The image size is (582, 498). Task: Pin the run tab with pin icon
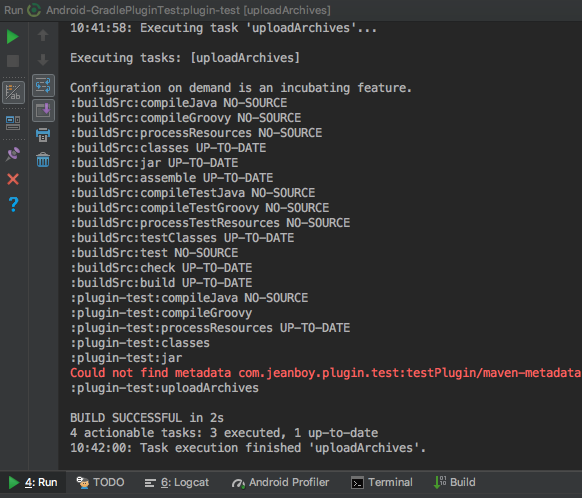[x=13, y=154]
